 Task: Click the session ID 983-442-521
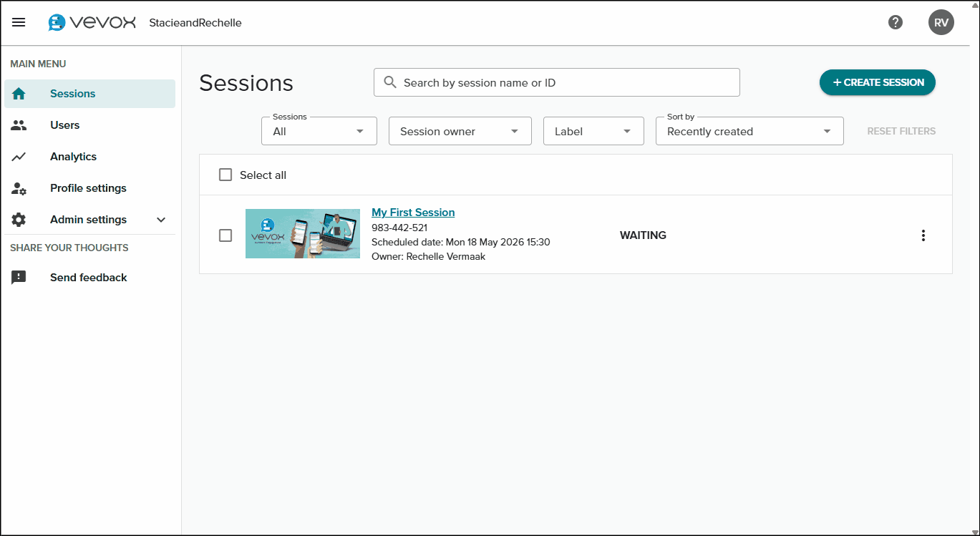[399, 228]
